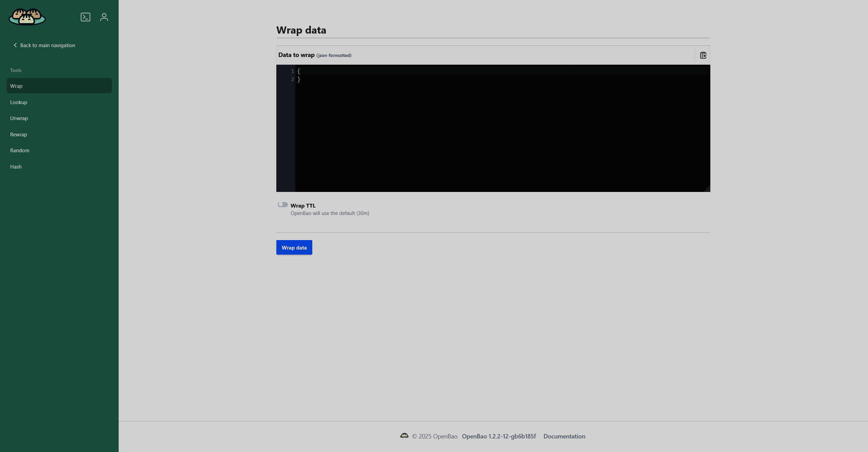Open the console terminal icon
Image resolution: width=868 pixels, height=452 pixels.
tap(85, 17)
